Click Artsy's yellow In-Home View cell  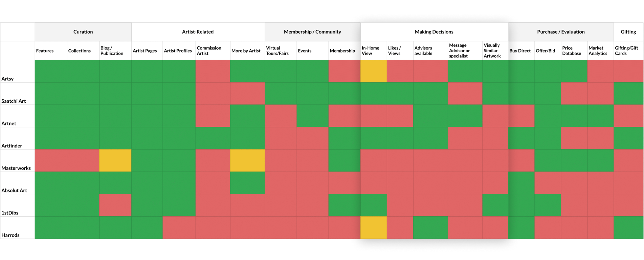(x=374, y=71)
